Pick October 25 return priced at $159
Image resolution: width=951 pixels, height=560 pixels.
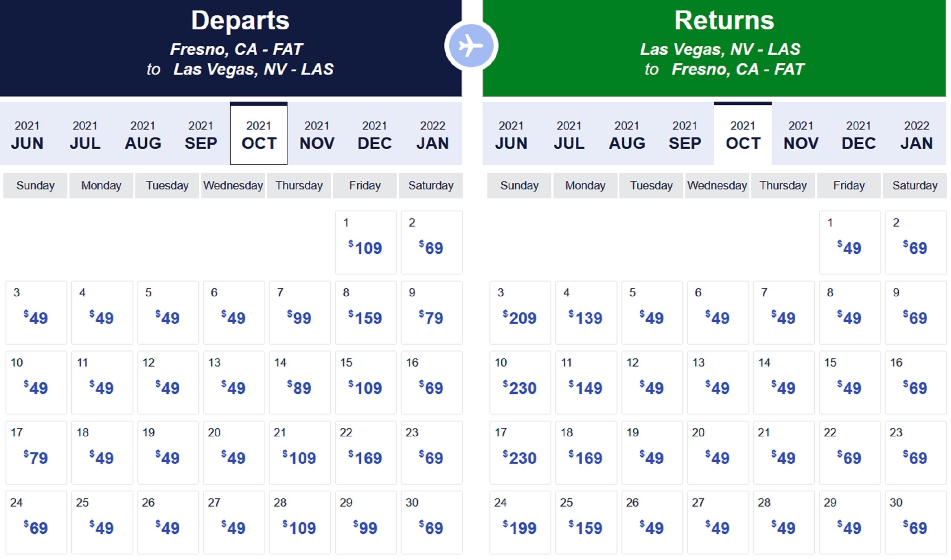(x=586, y=522)
